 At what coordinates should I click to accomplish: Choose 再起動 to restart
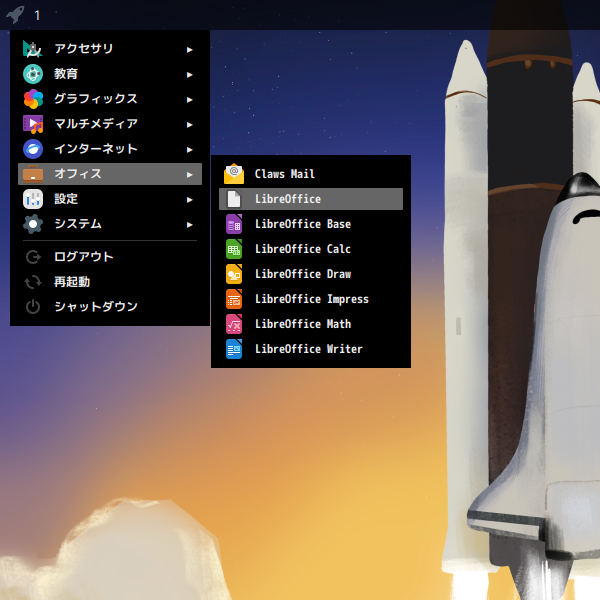pos(110,282)
